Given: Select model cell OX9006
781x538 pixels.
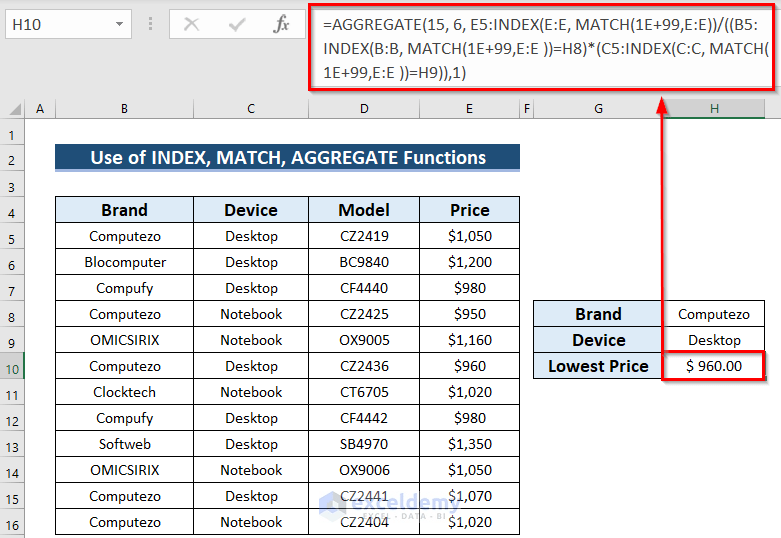Looking at the screenshot, I should (364, 470).
